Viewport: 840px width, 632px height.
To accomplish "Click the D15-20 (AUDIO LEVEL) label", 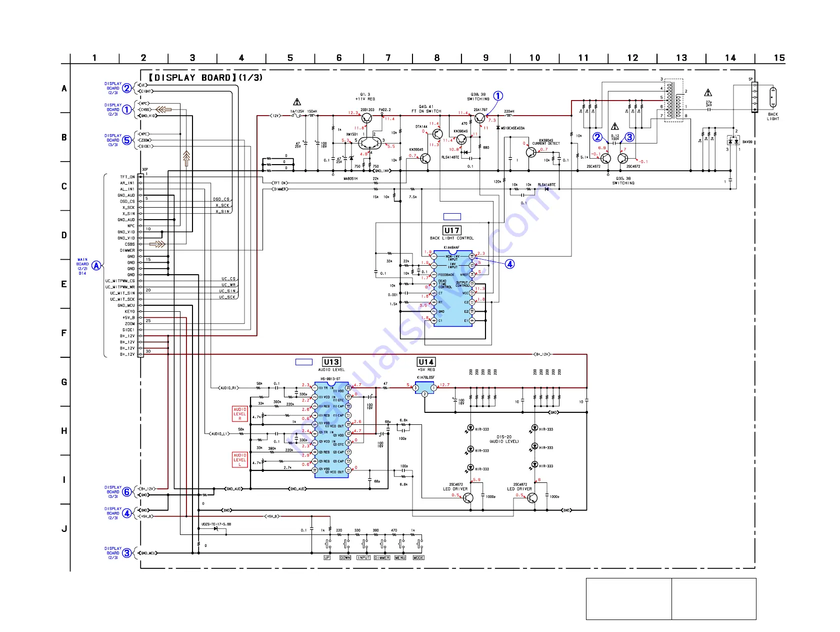I will pos(504,439).
